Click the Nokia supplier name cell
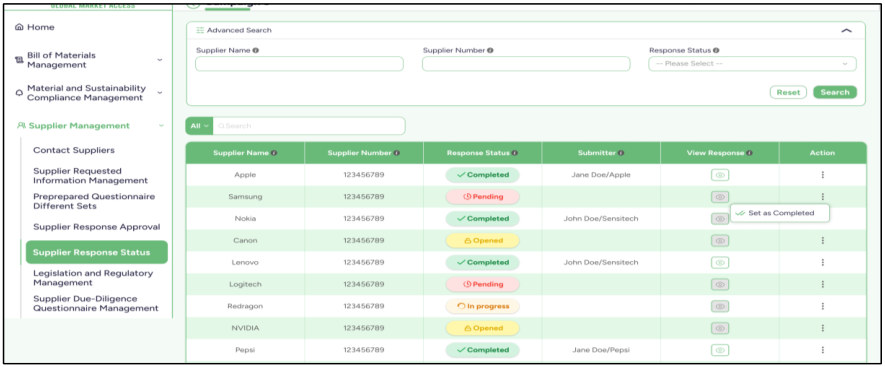 245,219
